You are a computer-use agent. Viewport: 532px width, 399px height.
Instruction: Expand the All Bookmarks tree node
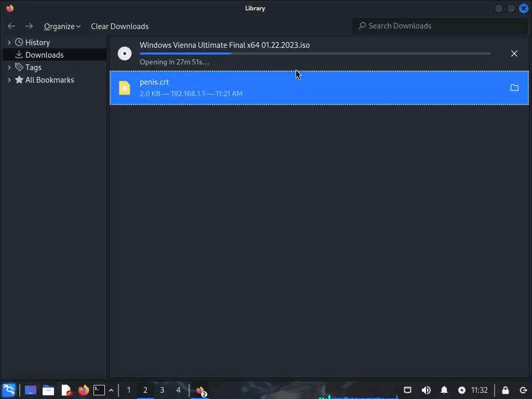(9, 80)
